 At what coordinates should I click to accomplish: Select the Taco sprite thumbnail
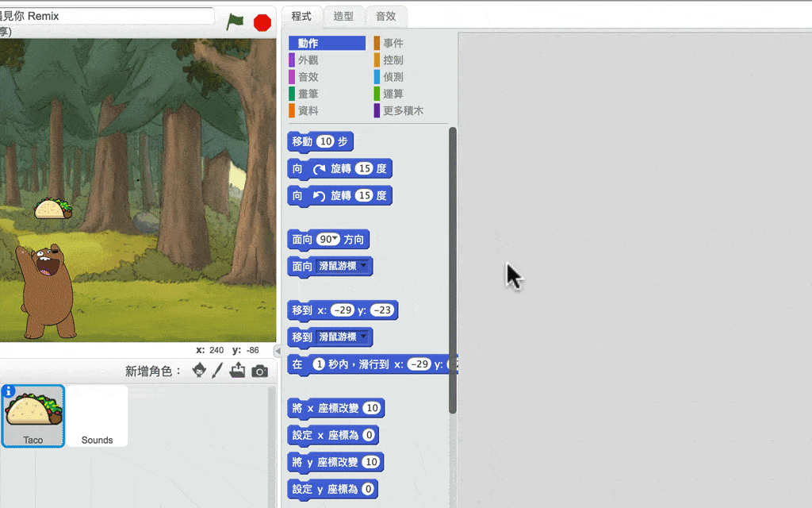[x=33, y=416]
